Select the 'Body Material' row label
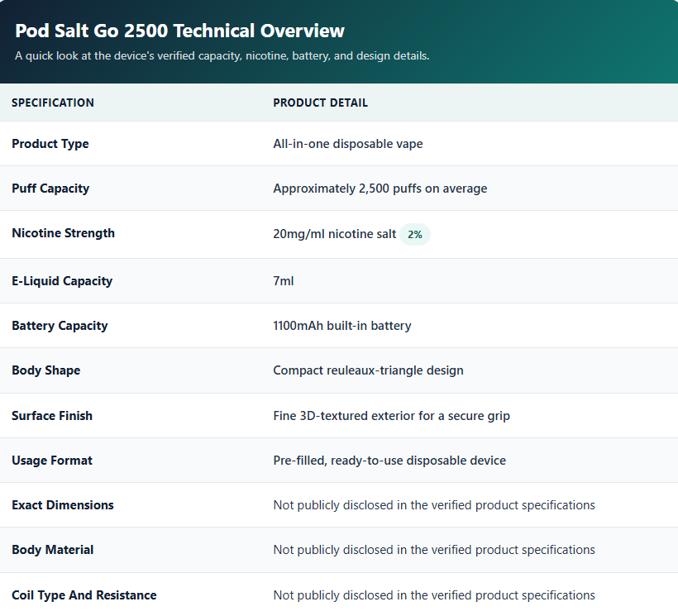This screenshot has width=678, height=616. coord(52,550)
